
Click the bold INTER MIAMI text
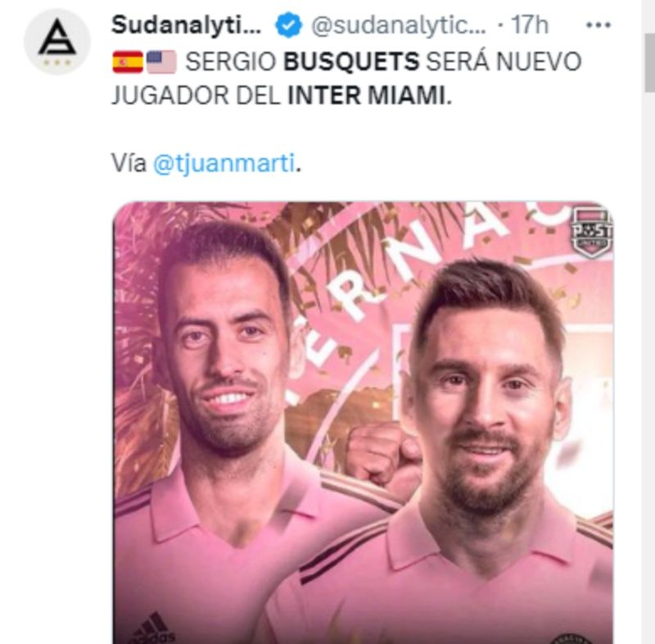366,95
